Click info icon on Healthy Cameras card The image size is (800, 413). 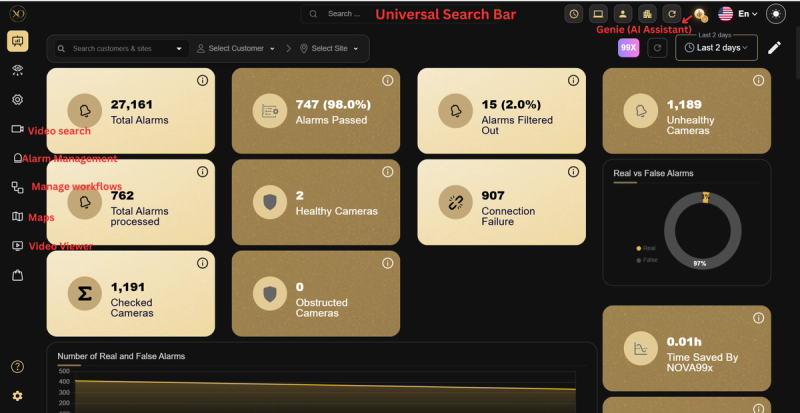388,172
